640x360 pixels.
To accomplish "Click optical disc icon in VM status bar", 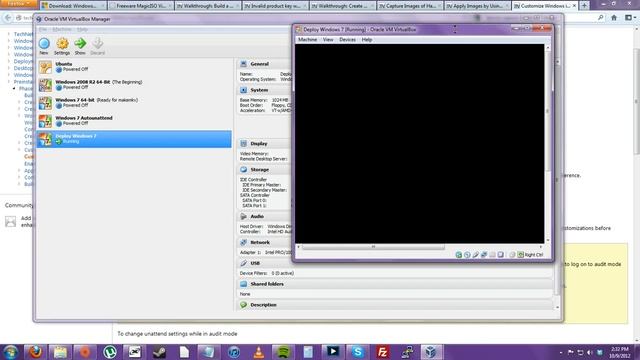I will (x=467, y=255).
